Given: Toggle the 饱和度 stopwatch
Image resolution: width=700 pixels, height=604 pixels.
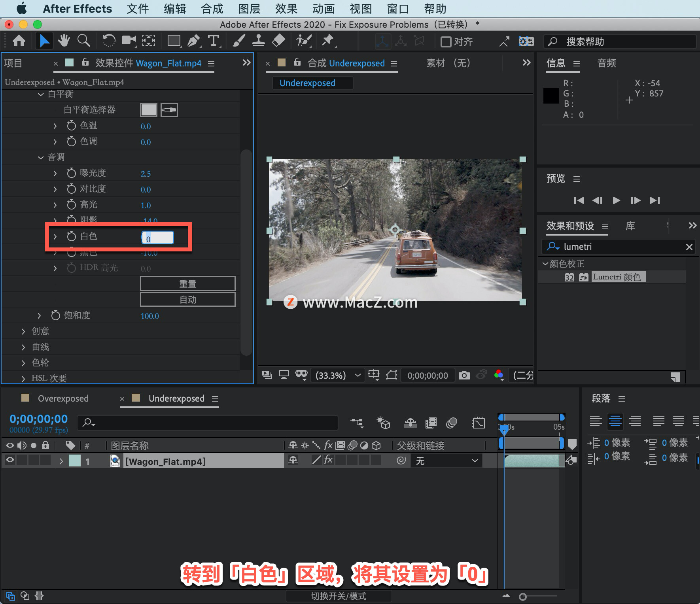Looking at the screenshot, I should point(55,315).
